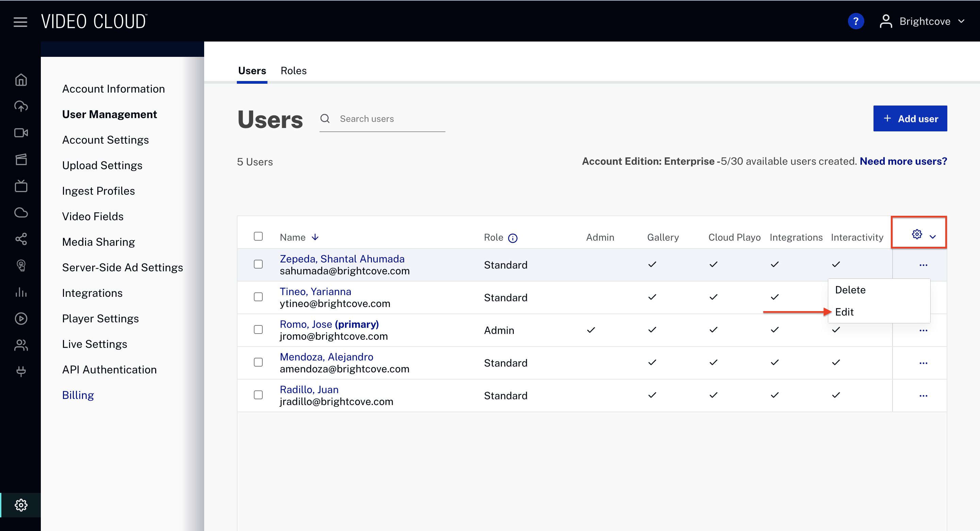Click the Live TV icon in sidebar
This screenshot has width=980, height=531.
[x=21, y=186]
